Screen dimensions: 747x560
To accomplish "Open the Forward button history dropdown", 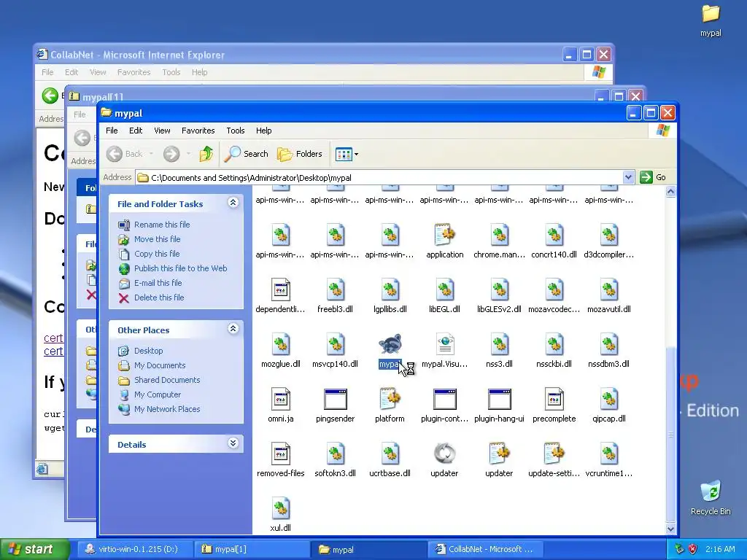I will point(189,154).
